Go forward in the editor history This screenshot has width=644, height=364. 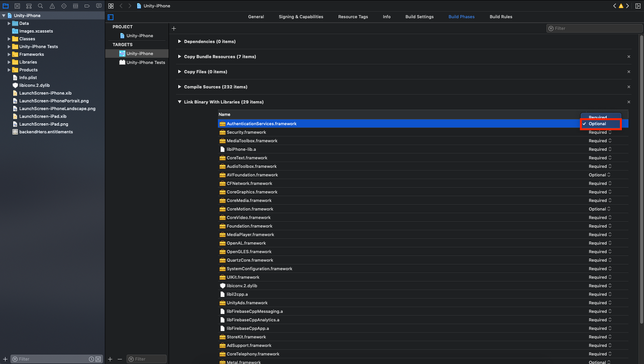(x=129, y=6)
